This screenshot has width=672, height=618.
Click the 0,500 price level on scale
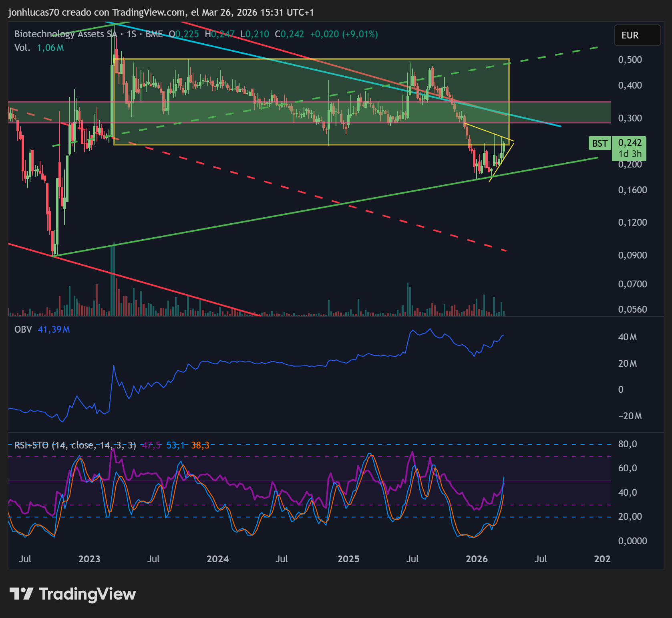630,60
